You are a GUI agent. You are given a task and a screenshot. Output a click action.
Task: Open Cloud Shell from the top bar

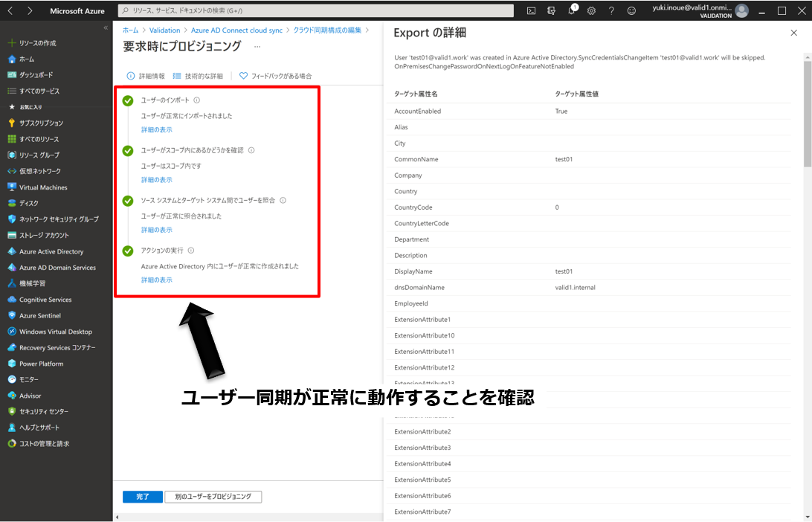pos(532,10)
